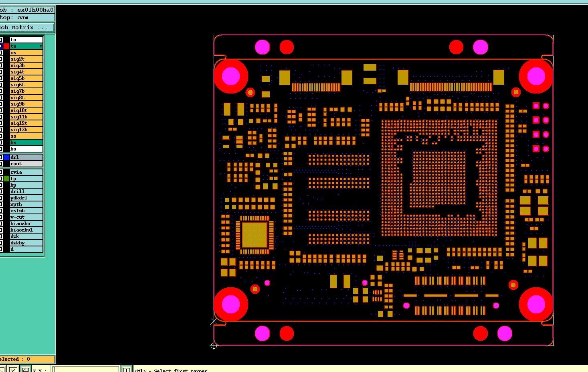Select the 'ydkdrl' layer row

point(26,198)
